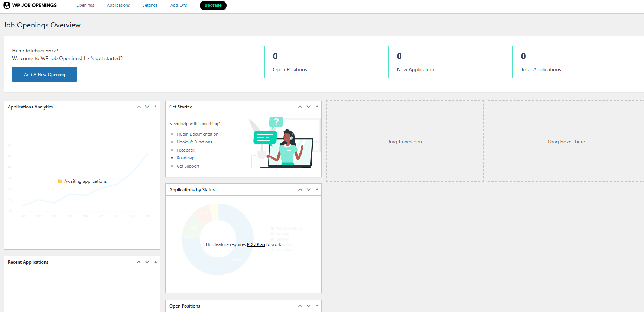This screenshot has height=312, width=644.
Task: Open the Openings menu tab
Action: pos(85,5)
